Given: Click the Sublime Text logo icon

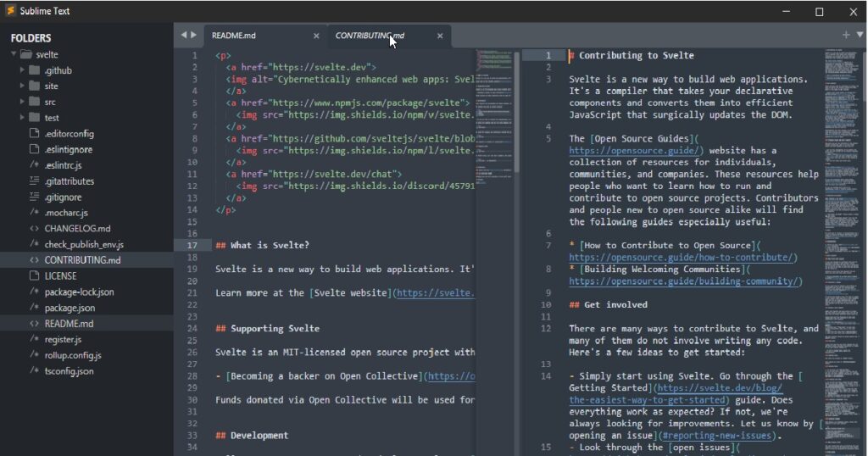Looking at the screenshot, I should click(10, 10).
